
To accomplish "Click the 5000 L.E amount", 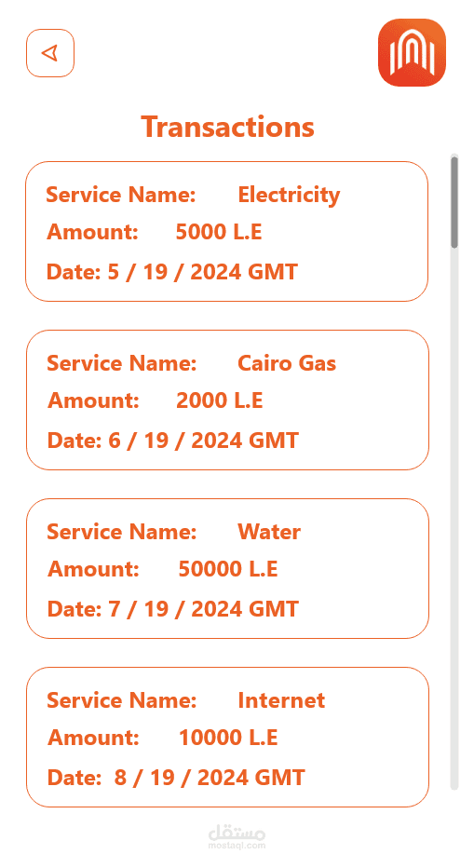I will click(x=219, y=232).
